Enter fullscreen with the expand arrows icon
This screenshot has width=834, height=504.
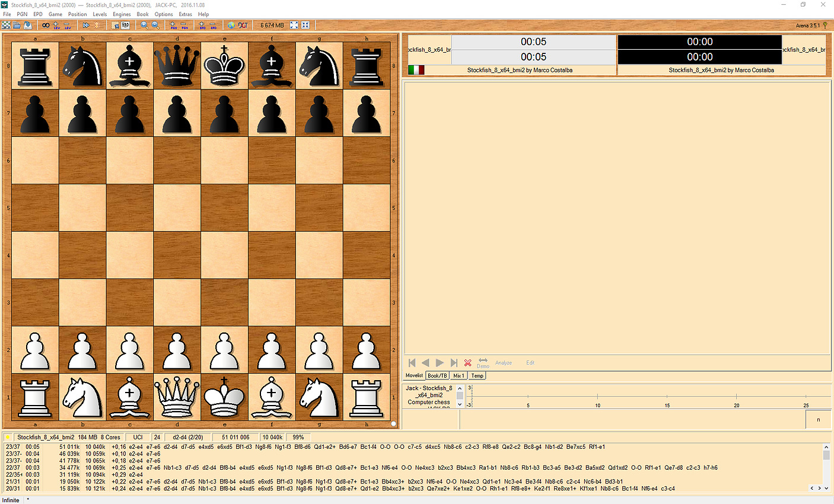(294, 25)
